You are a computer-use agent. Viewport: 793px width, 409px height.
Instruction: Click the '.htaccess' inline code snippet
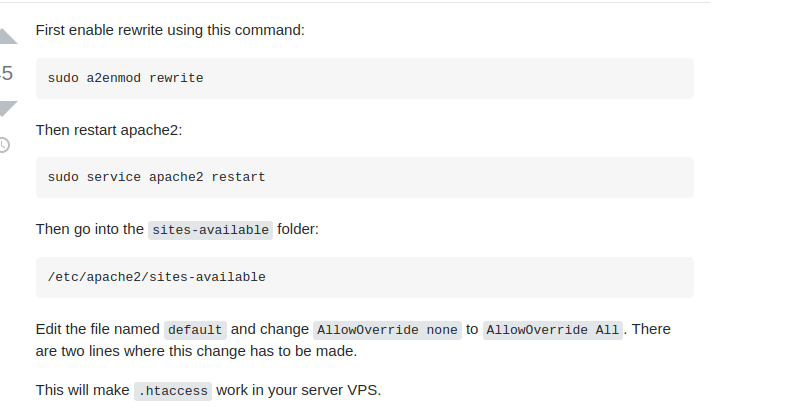173,391
